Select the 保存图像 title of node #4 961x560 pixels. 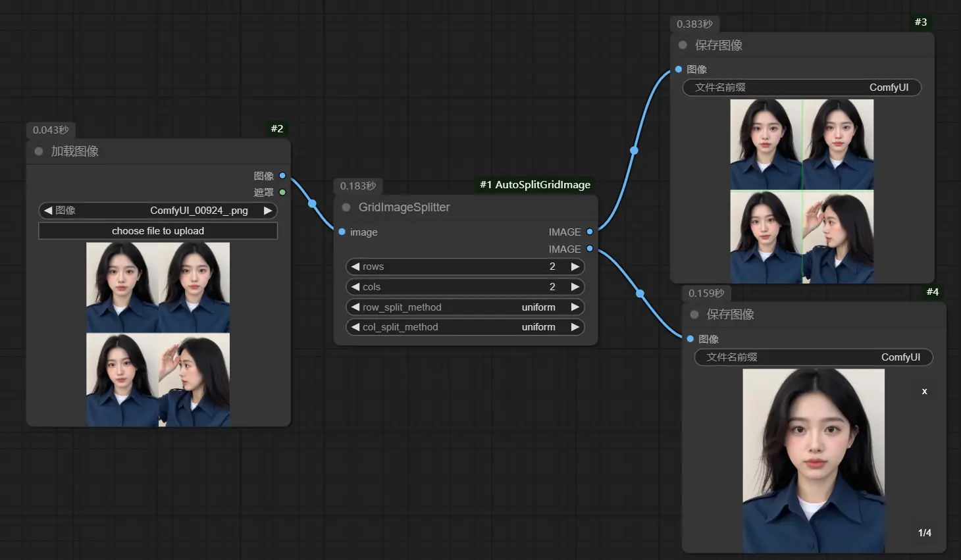[x=731, y=315]
